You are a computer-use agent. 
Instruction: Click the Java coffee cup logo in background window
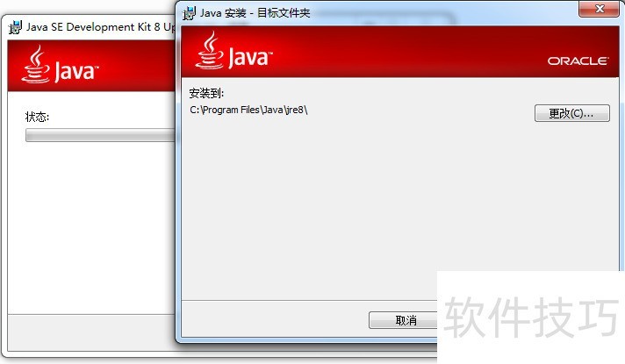point(36,64)
